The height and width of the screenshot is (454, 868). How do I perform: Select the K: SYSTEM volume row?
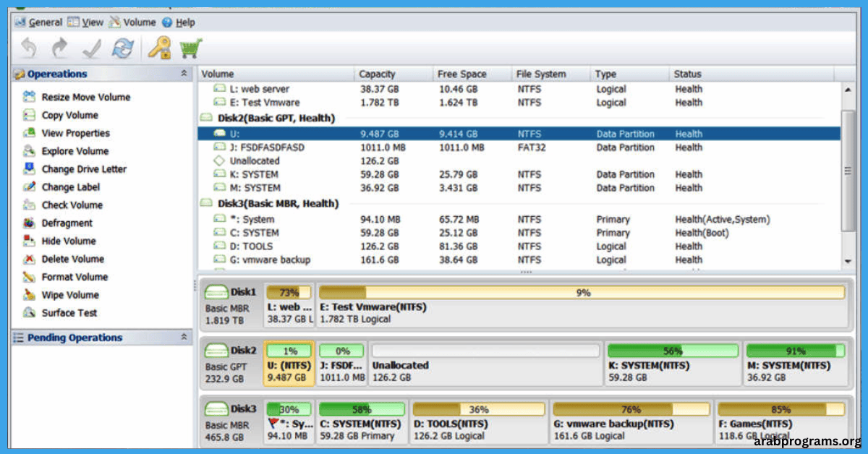pyautogui.click(x=519, y=174)
